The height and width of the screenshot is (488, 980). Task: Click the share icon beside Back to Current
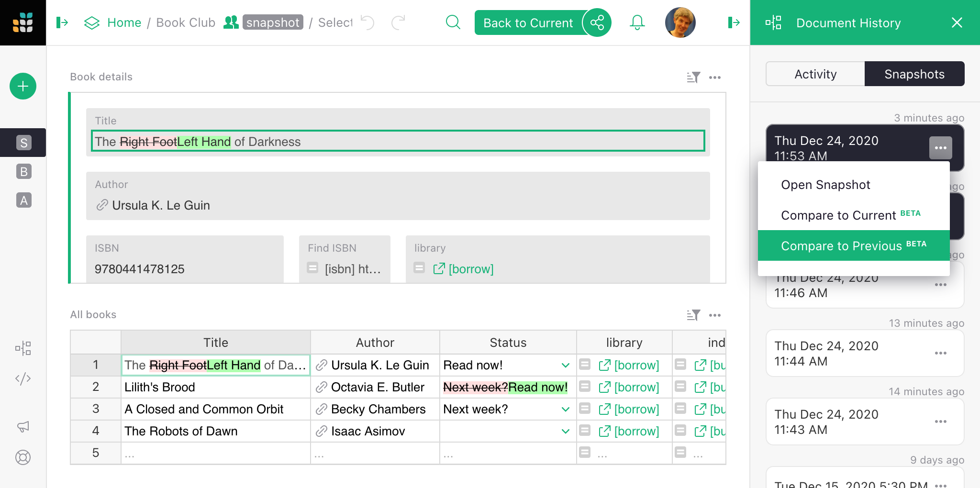(597, 22)
